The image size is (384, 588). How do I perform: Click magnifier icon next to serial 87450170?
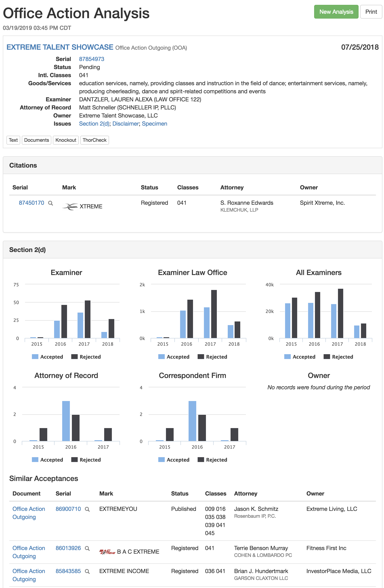tap(50, 203)
